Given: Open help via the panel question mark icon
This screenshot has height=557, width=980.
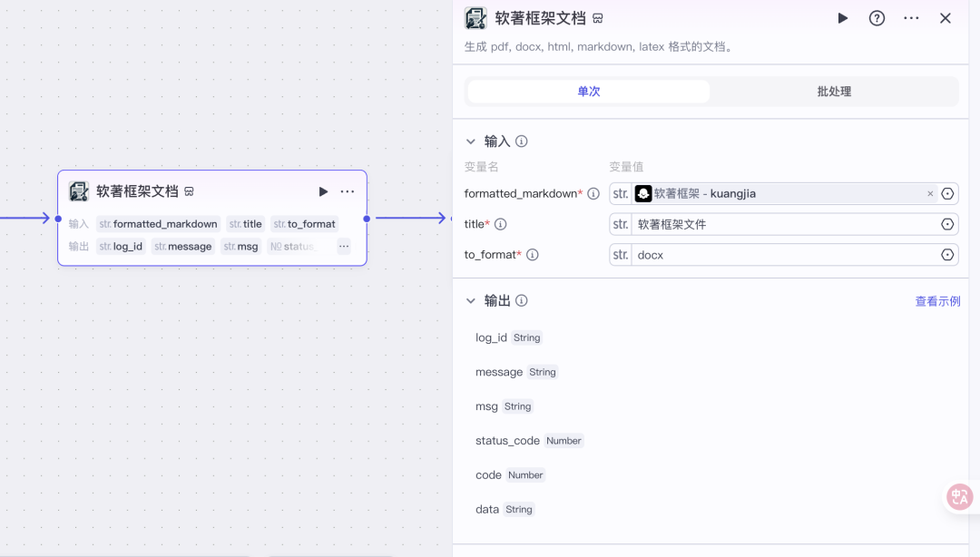Looking at the screenshot, I should pyautogui.click(x=877, y=18).
